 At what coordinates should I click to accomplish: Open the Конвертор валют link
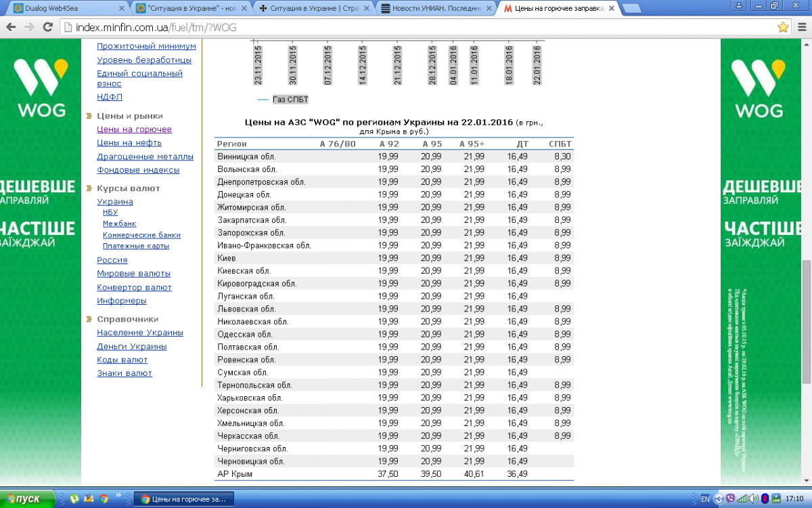tap(134, 287)
